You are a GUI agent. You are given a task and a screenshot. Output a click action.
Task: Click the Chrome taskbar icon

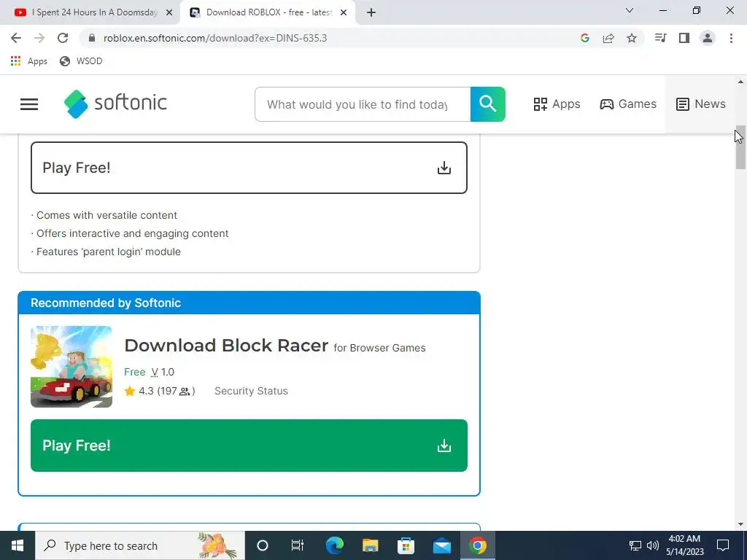point(477,545)
